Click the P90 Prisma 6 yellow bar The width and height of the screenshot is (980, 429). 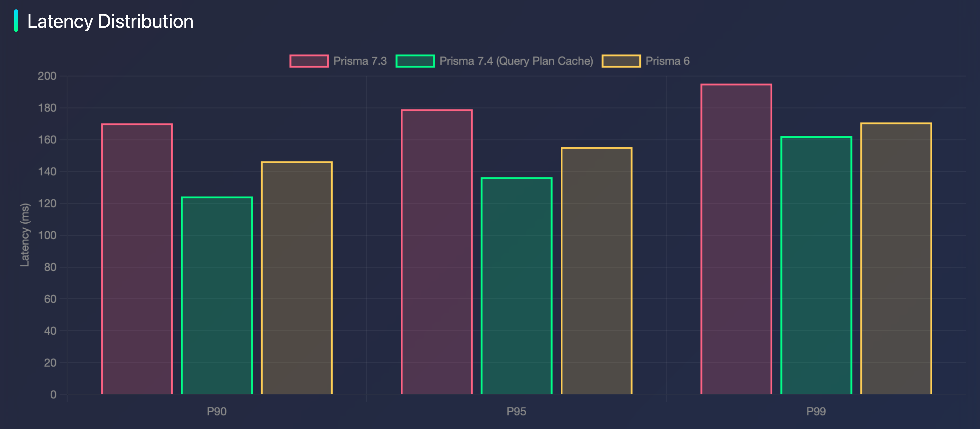(x=297, y=278)
